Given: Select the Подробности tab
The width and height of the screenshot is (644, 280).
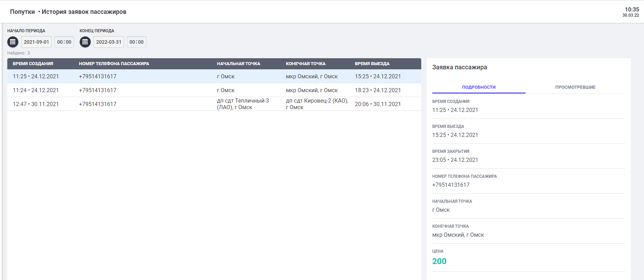Looking at the screenshot, I should [x=479, y=87].
